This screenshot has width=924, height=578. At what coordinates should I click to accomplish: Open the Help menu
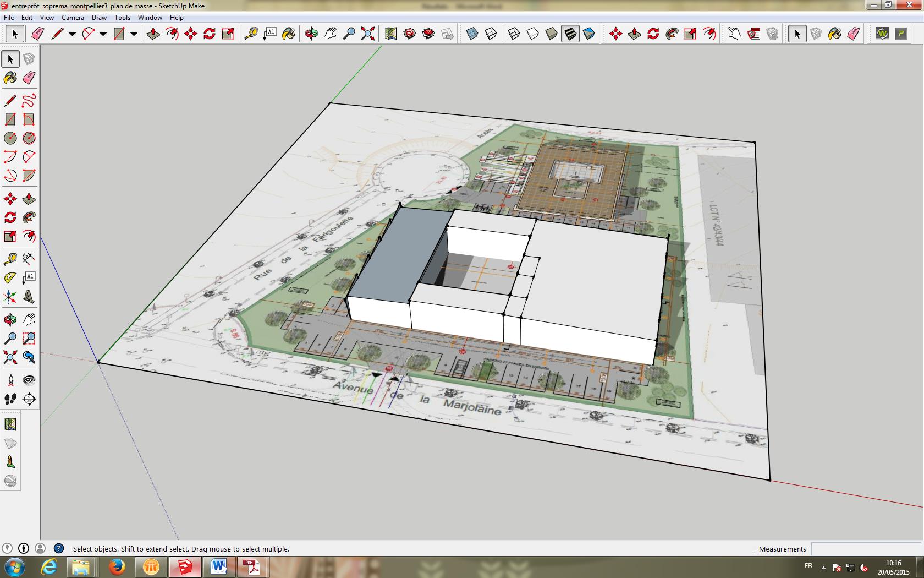177,18
